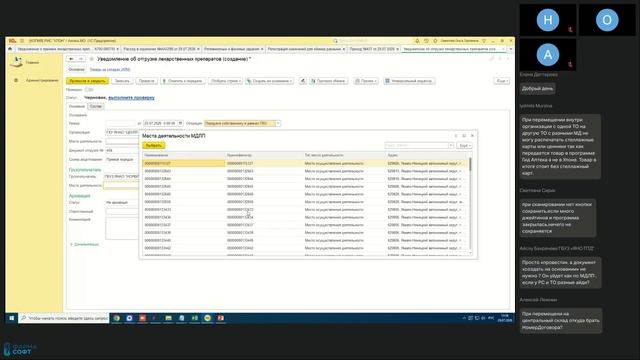Click the Провести button
This screenshot has height=360, width=640.
[147, 81]
